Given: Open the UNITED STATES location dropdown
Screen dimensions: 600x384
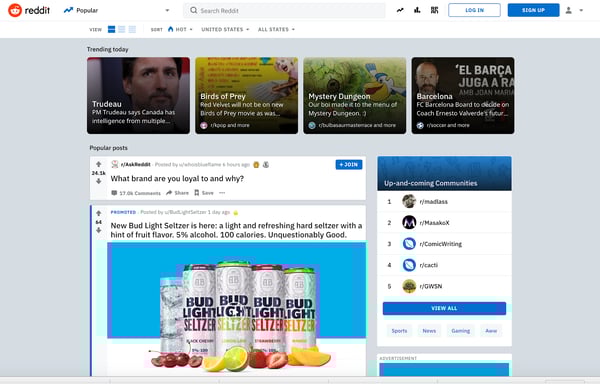Looking at the screenshot, I should point(225,29).
